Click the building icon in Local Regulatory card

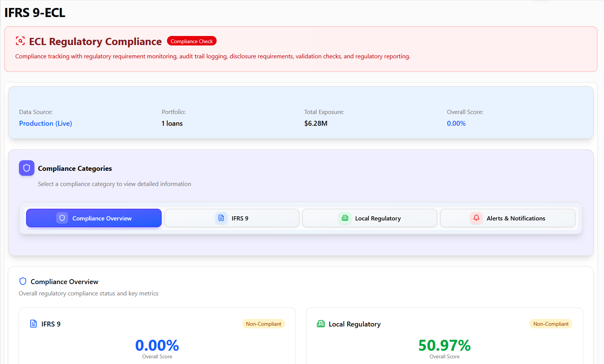click(321, 324)
